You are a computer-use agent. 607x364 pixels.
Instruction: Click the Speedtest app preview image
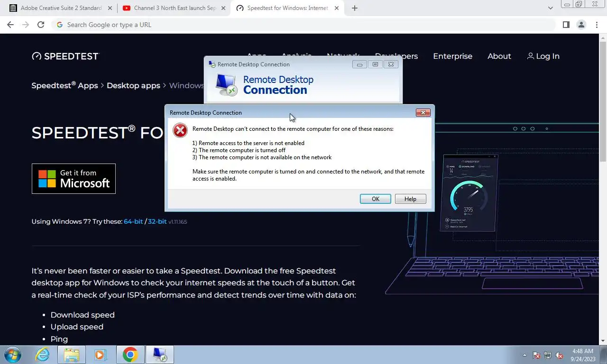(x=469, y=193)
